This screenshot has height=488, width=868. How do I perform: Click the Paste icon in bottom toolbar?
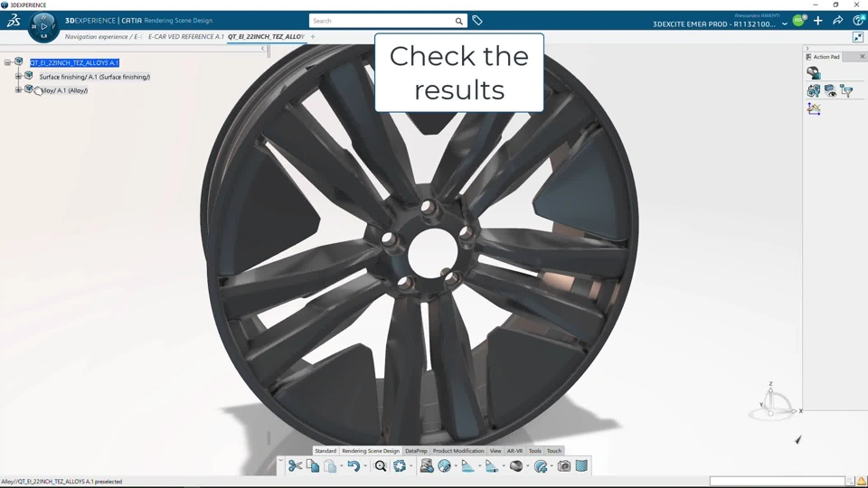(330, 466)
